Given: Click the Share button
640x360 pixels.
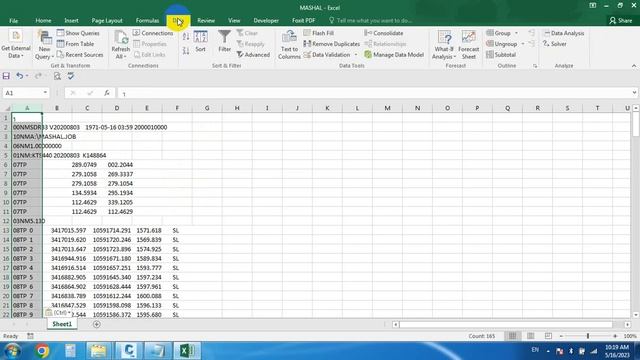Looking at the screenshot, I should click(620, 20).
